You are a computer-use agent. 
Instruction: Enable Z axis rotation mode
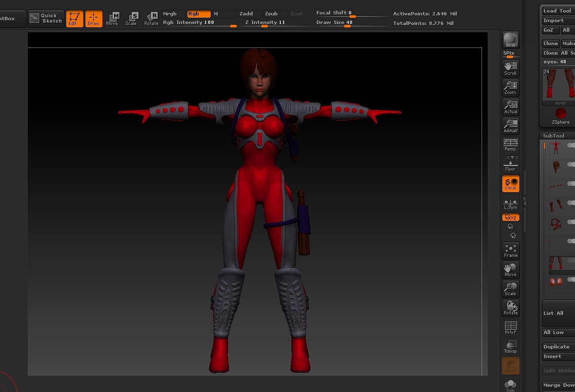coord(513,235)
